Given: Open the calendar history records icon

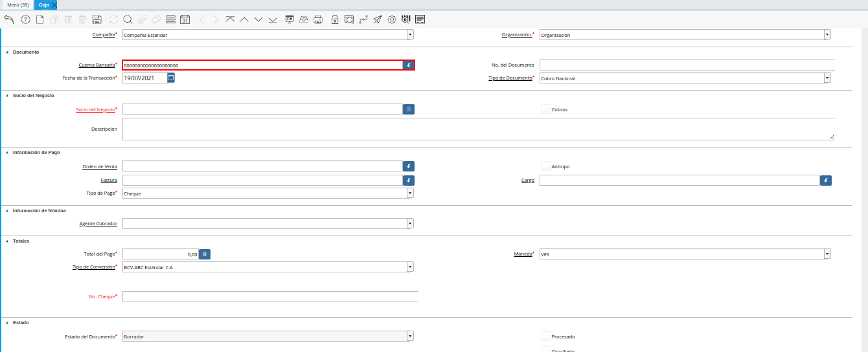Looking at the screenshot, I should (x=185, y=19).
